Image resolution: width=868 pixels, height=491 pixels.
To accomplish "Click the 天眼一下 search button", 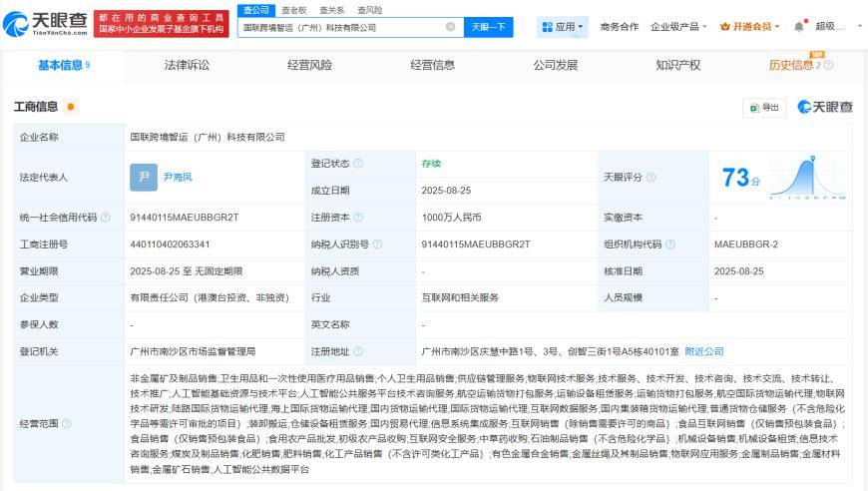I will (x=488, y=27).
